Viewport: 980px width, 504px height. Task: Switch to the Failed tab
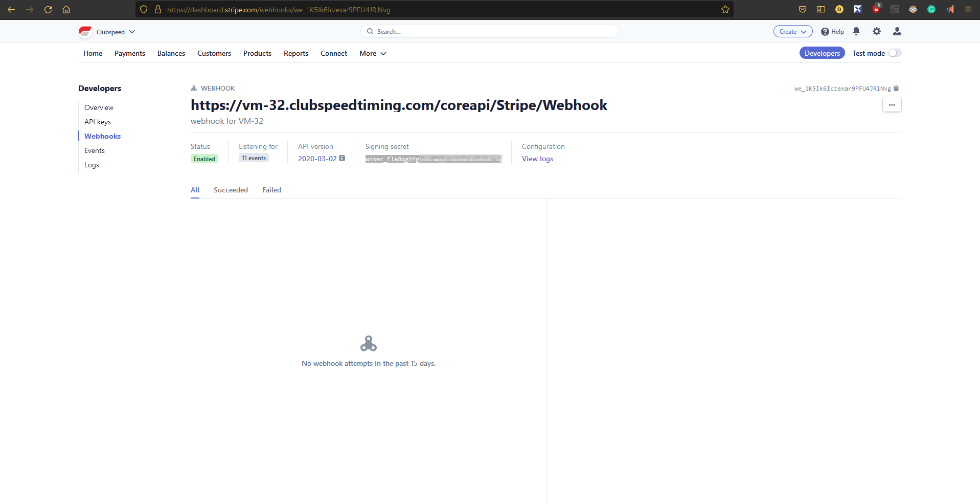(271, 190)
